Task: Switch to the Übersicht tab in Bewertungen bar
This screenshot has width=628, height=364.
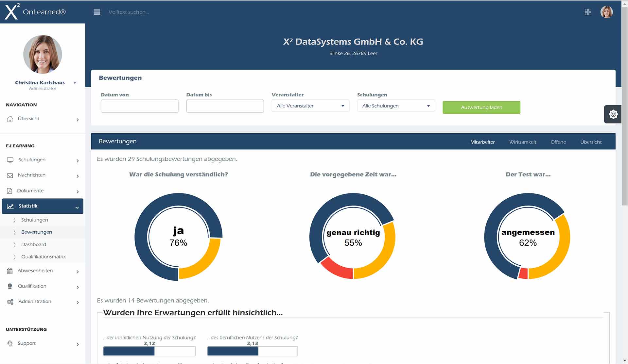Action: [591, 142]
